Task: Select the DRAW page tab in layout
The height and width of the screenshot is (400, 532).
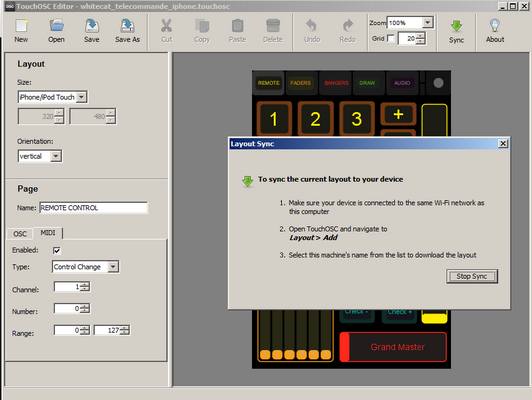Action: point(367,83)
